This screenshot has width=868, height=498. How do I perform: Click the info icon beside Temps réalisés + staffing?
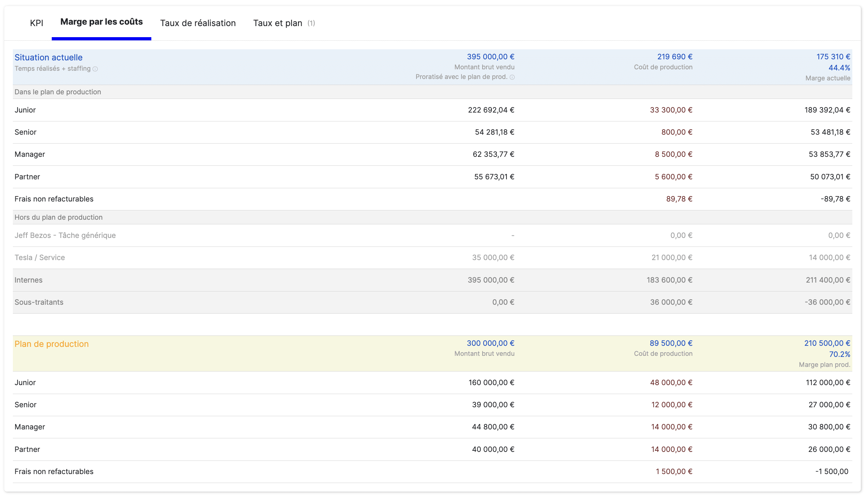95,69
